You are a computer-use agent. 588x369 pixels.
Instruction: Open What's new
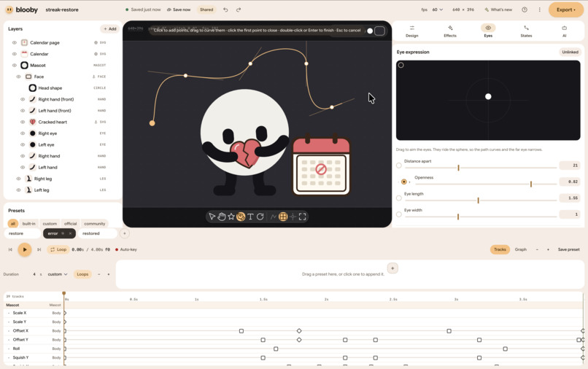click(x=498, y=9)
